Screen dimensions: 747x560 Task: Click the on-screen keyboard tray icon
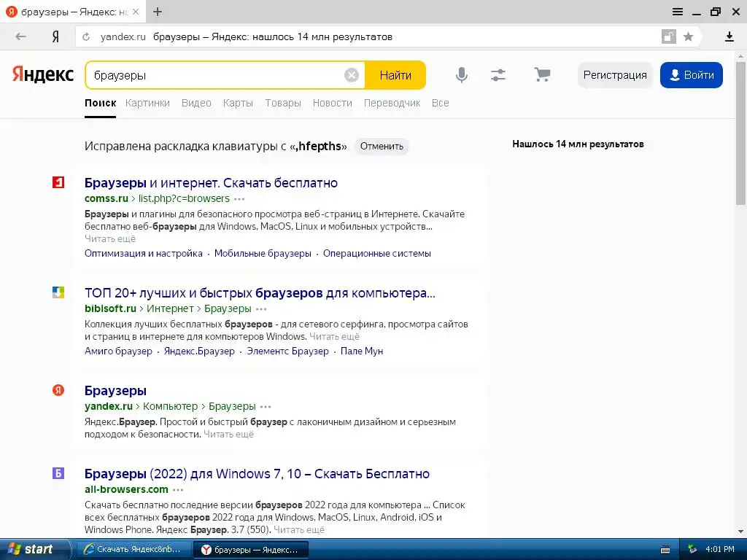[665, 550]
